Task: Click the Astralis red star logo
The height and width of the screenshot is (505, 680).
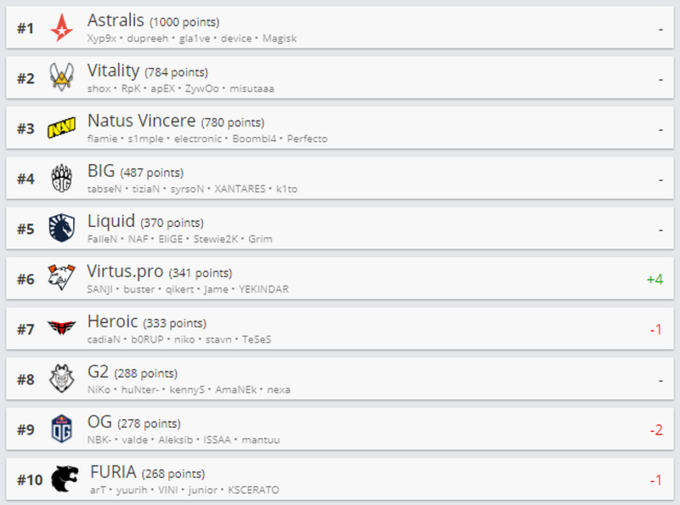Action: tap(62, 28)
